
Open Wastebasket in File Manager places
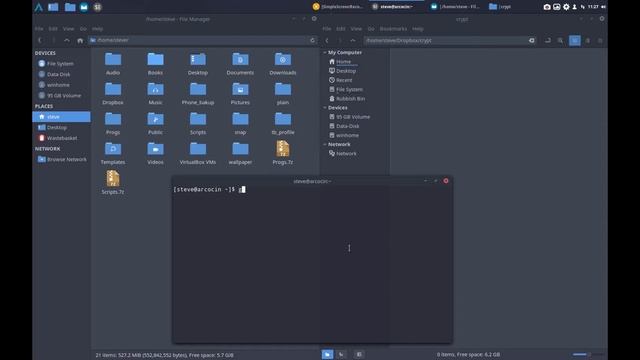pos(62,138)
